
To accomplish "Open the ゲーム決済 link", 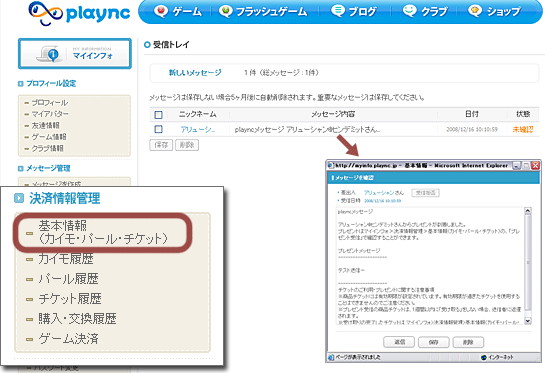I will tap(68, 339).
